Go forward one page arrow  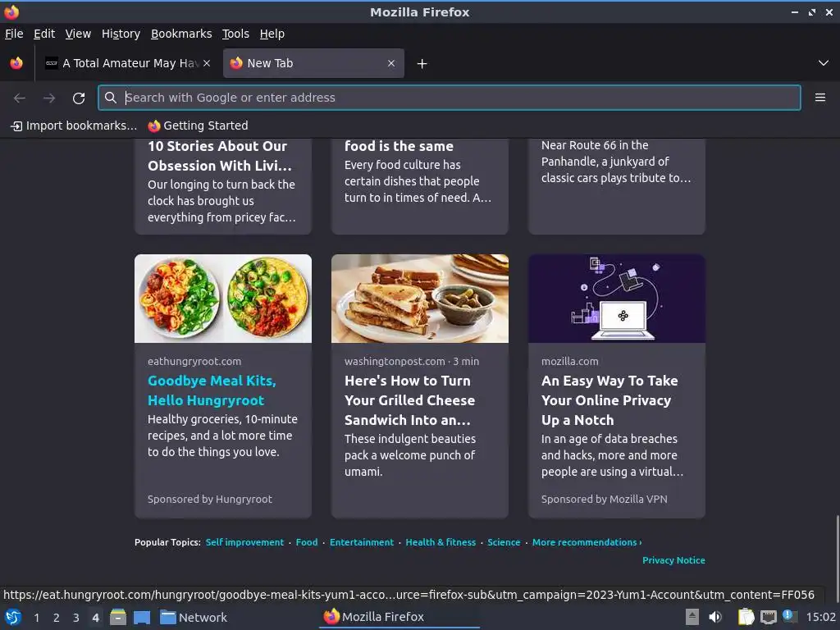49,98
